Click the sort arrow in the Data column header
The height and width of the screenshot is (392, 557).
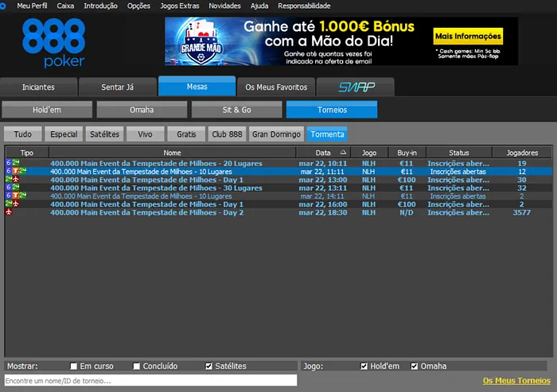tap(343, 153)
